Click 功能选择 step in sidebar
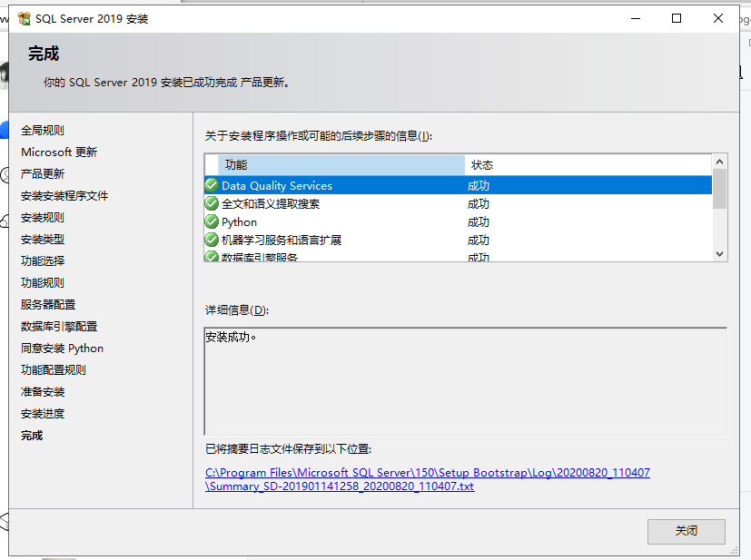The height and width of the screenshot is (560, 751). pyautogui.click(x=42, y=260)
